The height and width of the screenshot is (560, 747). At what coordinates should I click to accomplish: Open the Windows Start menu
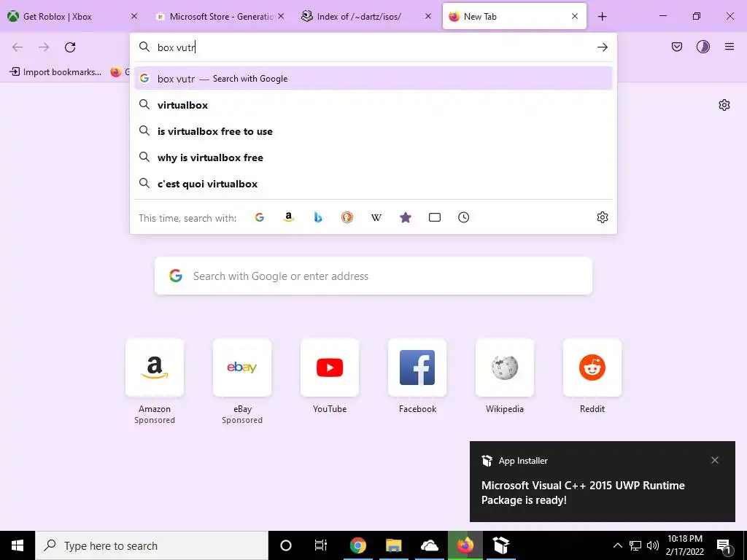(x=18, y=545)
